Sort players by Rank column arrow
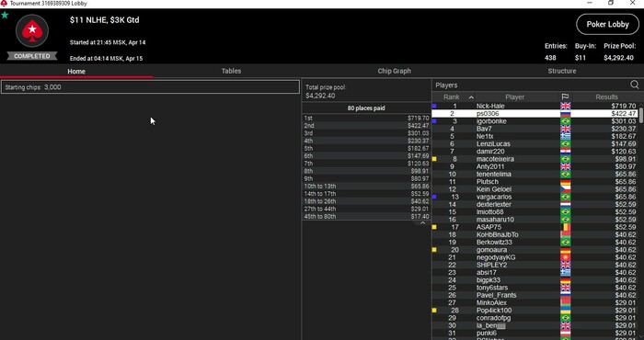This screenshot has width=644, height=340. (471, 97)
